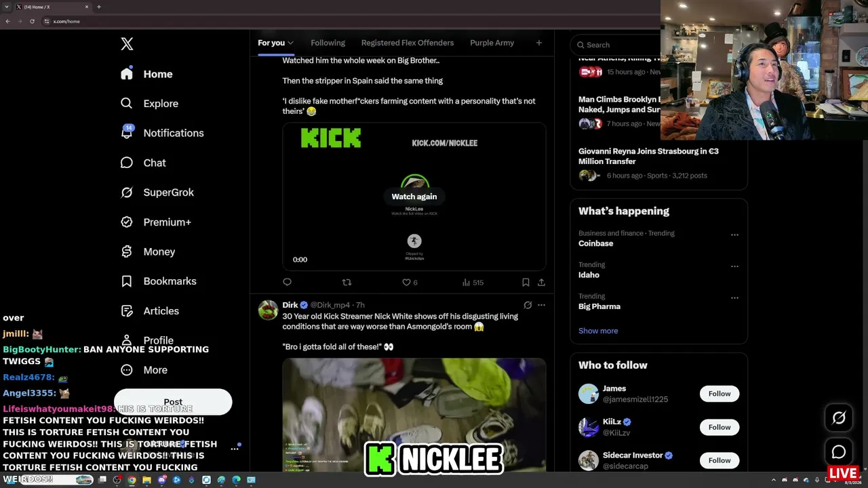The height and width of the screenshot is (488, 868).
Task: Open more options for Idaho trend
Action: (x=734, y=266)
